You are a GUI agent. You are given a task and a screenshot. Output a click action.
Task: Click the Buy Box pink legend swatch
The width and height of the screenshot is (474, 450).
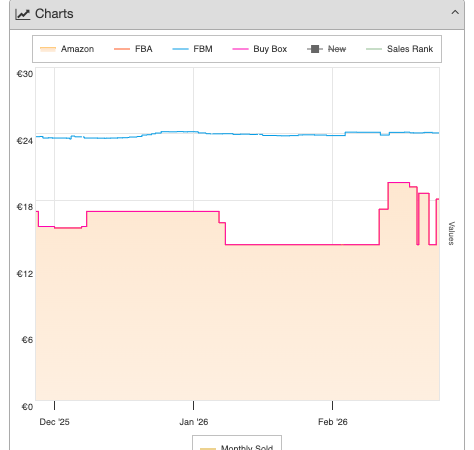point(240,49)
